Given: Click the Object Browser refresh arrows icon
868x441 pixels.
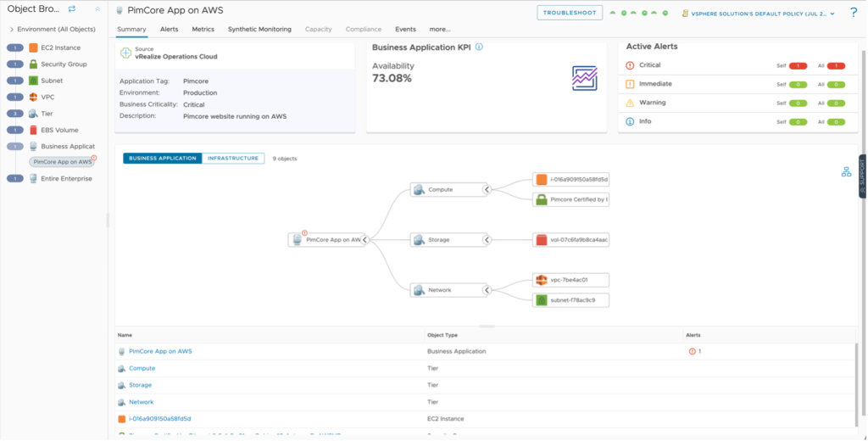Looking at the screenshot, I should 72,8.
